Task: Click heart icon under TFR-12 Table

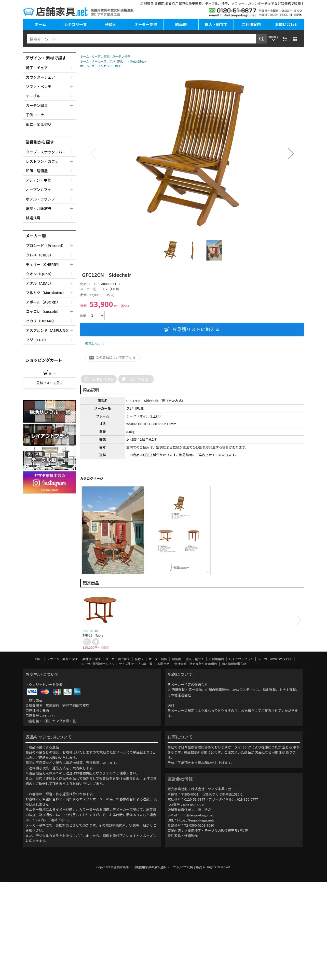Action: 87,642
